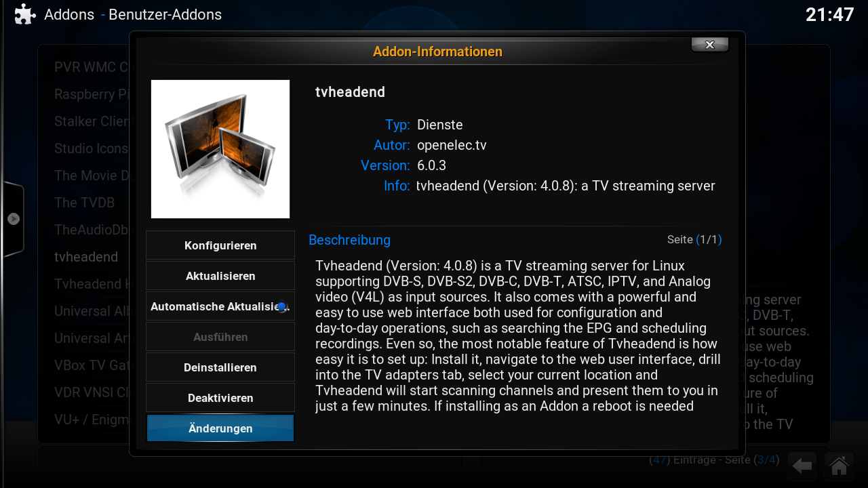This screenshot has height=488, width=868.
Task: Click the Aktualisieren button
Action: tap(220, 276)
